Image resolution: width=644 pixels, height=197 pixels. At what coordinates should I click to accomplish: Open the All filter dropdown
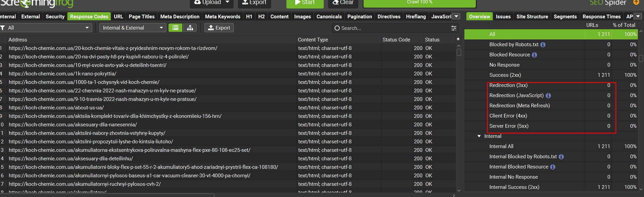(x=46, y=28)
